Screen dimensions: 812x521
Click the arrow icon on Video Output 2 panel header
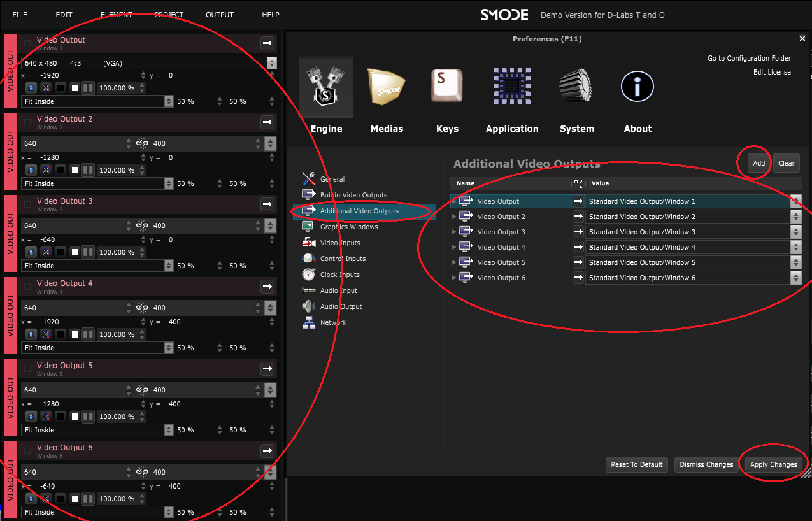click(x=267, y=122)
